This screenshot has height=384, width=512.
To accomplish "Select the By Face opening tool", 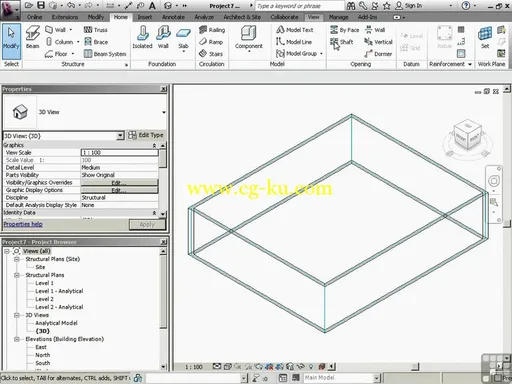I will point(344,30).
